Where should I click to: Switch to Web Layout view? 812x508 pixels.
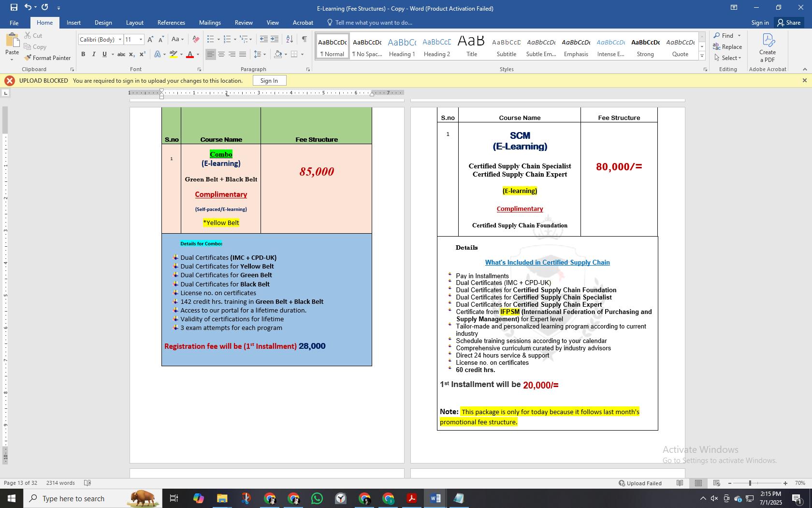point(717,483)
